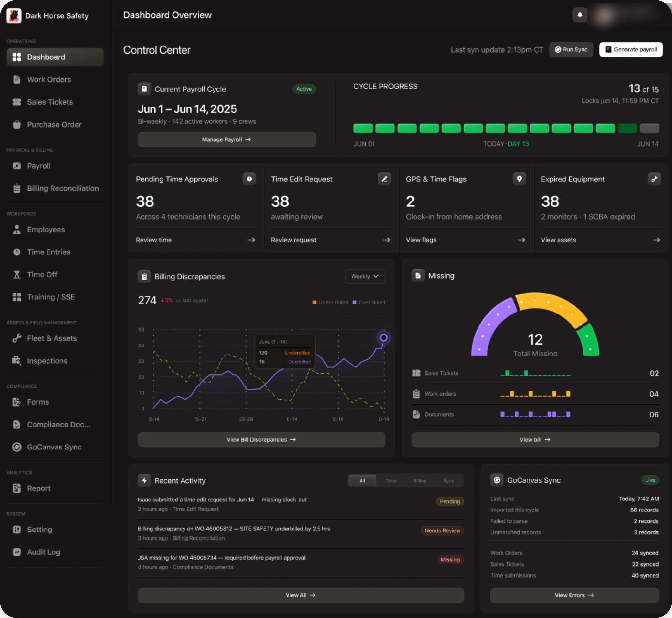672x618 pixels.
Task: Click the Run Sync button
Action: 571,49
